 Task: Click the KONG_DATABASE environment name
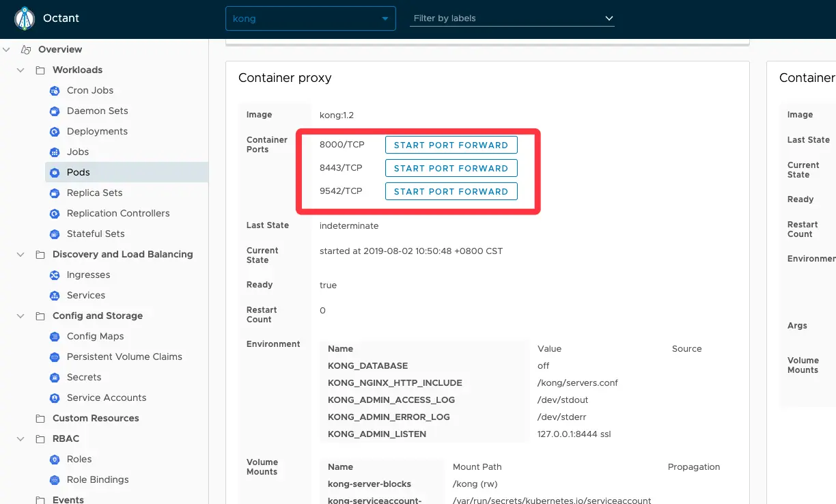tap(367, 365)
